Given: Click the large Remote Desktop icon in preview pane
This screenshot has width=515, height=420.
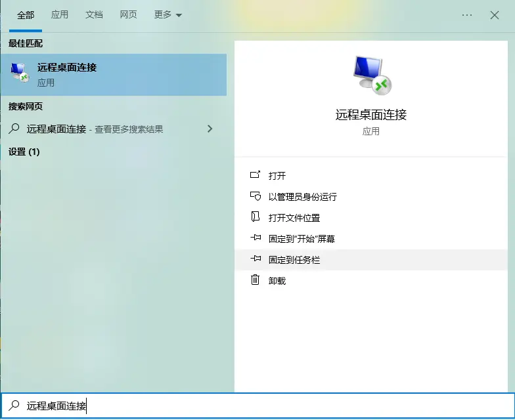Looking at the screenshot, I should coord(371,74).
